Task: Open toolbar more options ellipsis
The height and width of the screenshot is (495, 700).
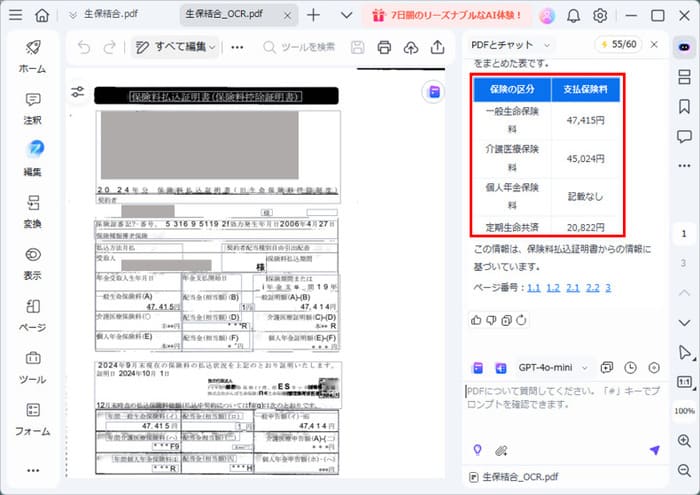Action: point(237,47)
